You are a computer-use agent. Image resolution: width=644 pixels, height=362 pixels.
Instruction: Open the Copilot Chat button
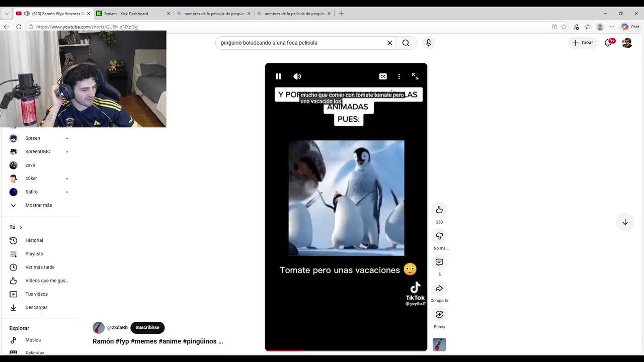pos(630,27)
